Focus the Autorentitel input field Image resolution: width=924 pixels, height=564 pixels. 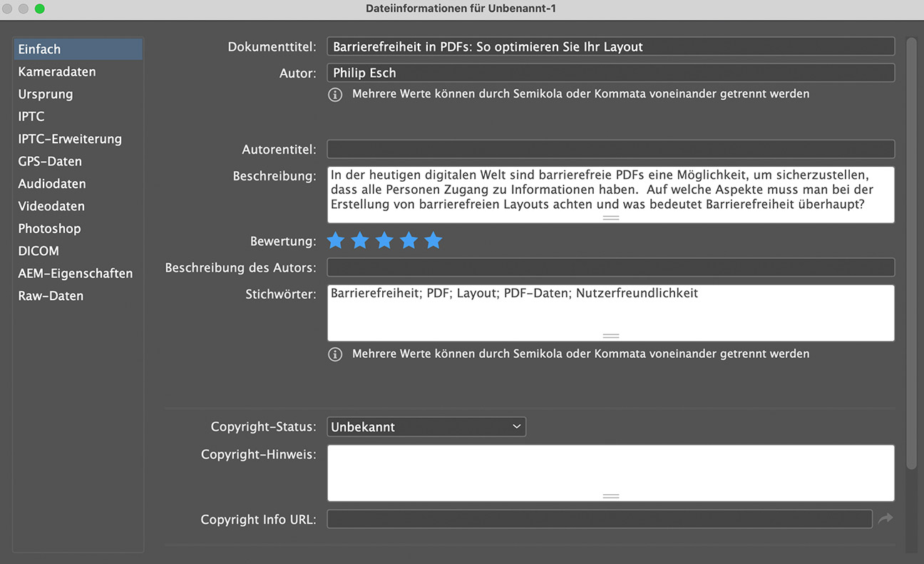click(x=610, y=149)
